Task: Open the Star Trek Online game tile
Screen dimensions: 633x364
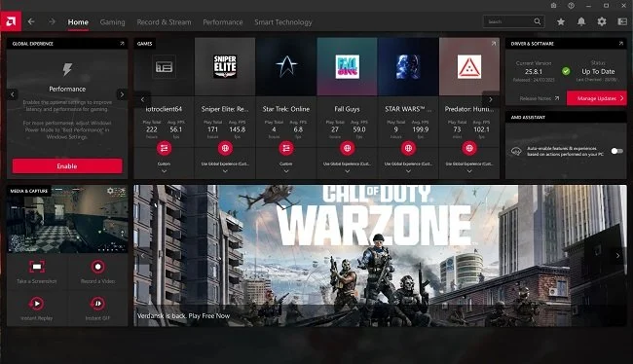Action: tap(285, 67)
